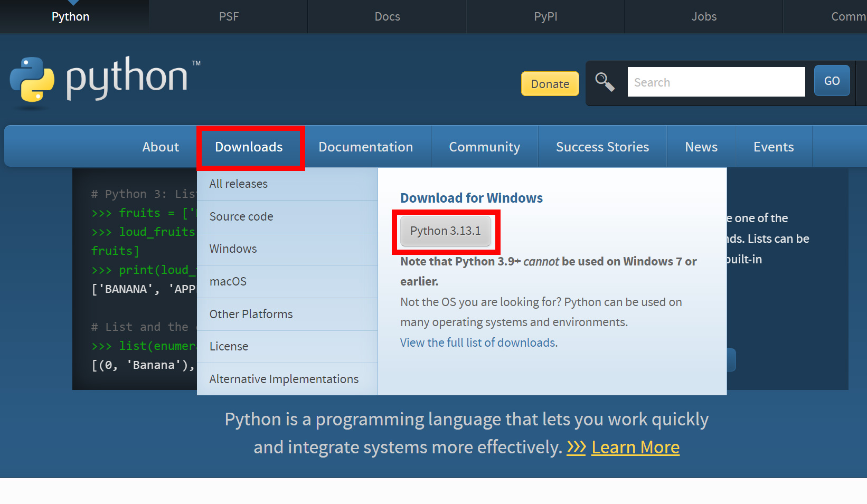View the Events page

tap(774, 147)
